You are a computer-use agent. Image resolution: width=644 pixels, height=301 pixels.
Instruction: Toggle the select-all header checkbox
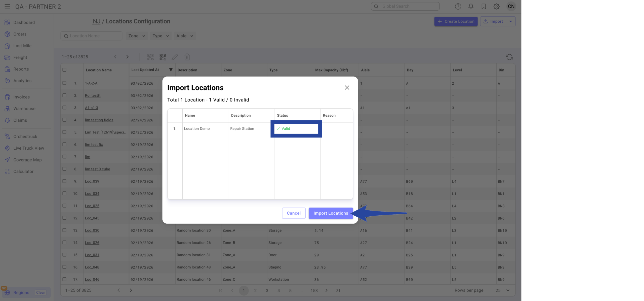point(64,70)
